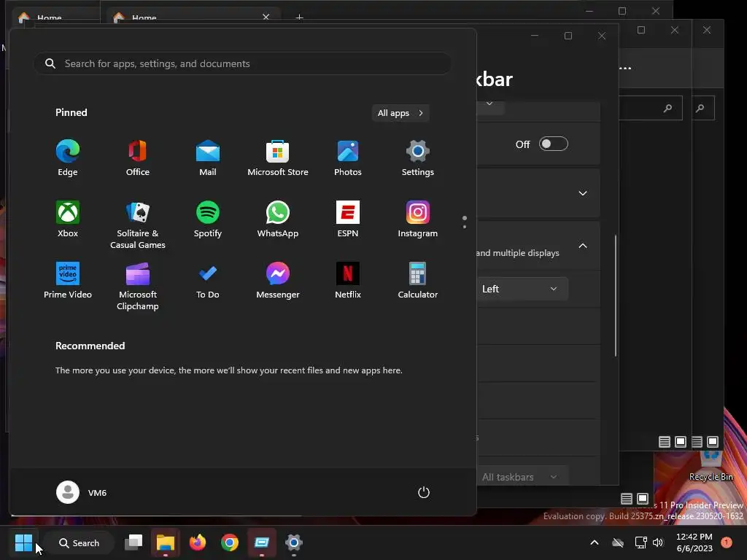Show hidden system tray icons
747x560 pixels.
tap(594, 542)
